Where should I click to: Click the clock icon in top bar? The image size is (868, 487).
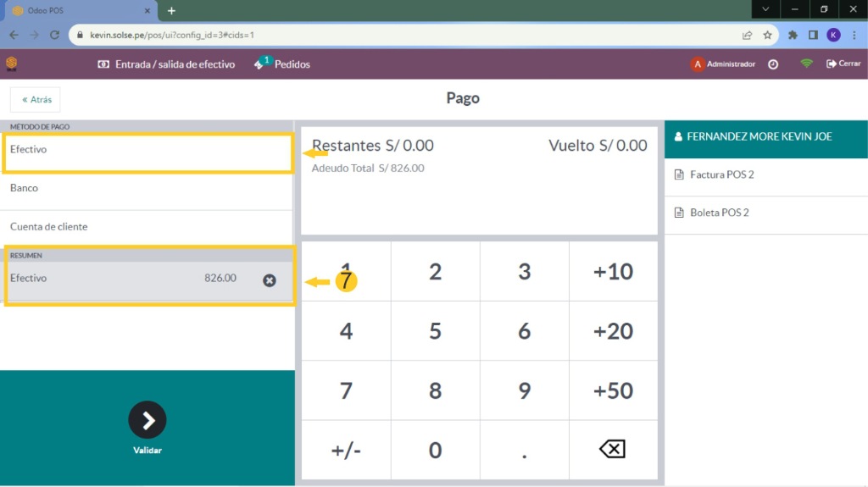tap(773, 64)
